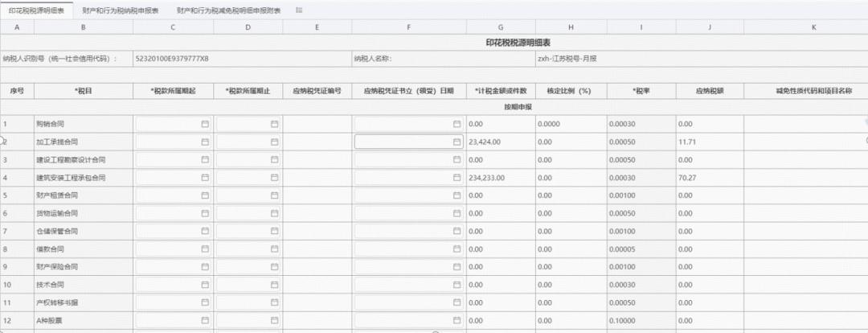The image size is (868, 333).
Task: Click 税款所属期止 calendar icon in 借款合同 row
Action: click(x=274, y=249)
